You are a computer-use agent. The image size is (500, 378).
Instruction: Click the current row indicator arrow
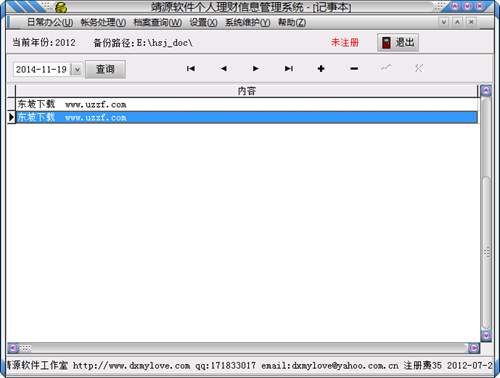[x=11, y=117]
